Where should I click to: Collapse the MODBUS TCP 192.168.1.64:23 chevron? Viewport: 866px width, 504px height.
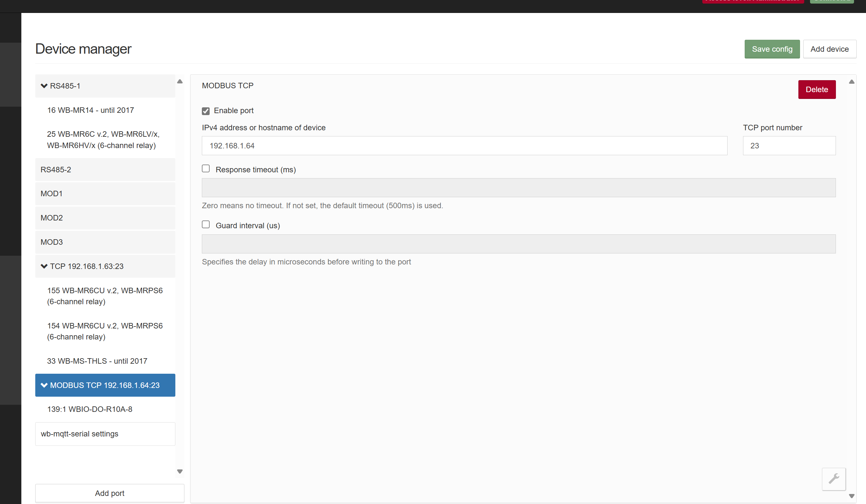44,385
